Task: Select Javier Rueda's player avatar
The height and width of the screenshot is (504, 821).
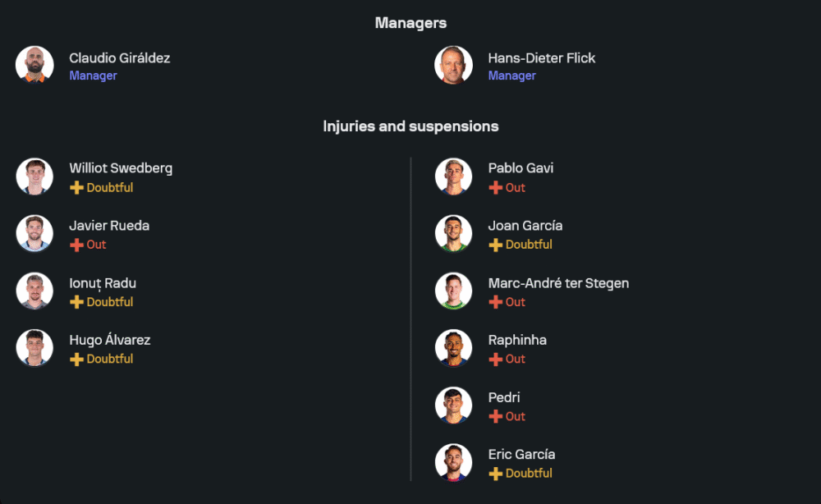Action: pyautogui.click(x=34, y=234)
